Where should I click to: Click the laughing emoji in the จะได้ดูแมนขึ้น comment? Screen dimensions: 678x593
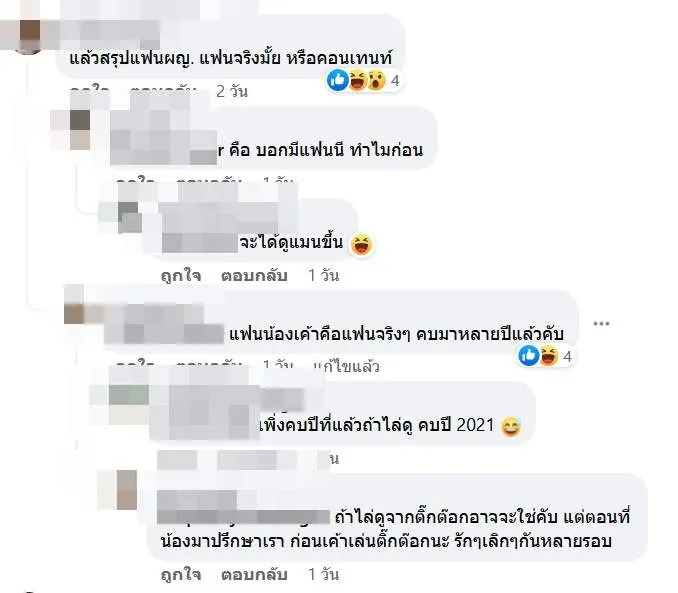[x=361, y=244]
